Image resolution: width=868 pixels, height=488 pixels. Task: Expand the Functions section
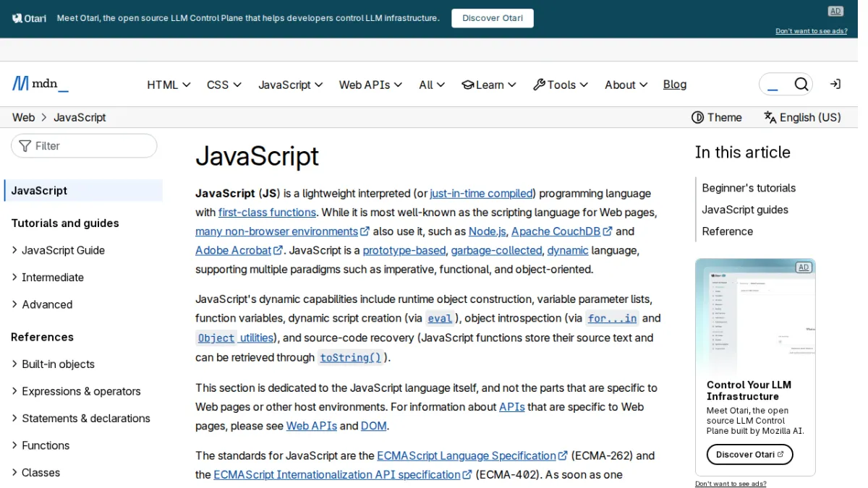pos(46,445)
